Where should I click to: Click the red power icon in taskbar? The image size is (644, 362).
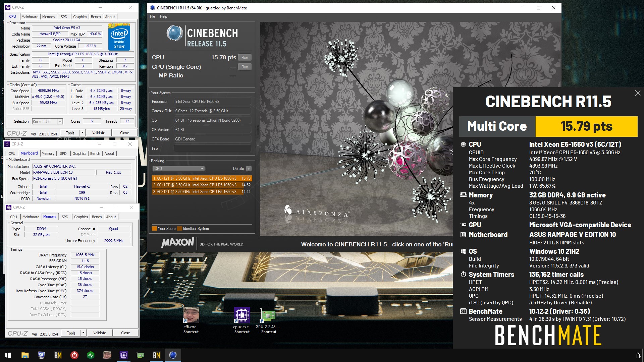coord(74,355)
